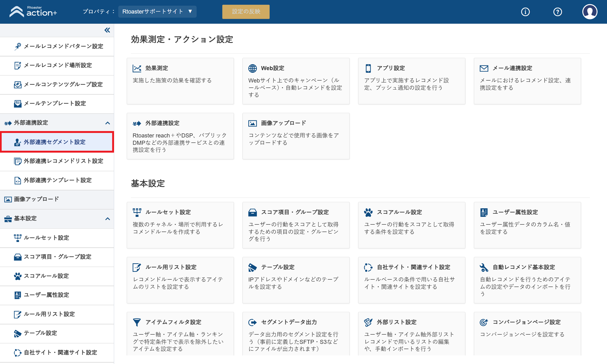Click the スコア項目・グループ設定 card icon
Screen dimensions: 607x364
click(253, 212)
